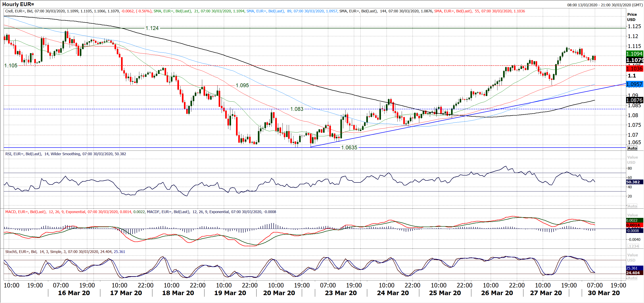Click the 1.083 support level label
Viewport: 644px width, 303px height.
tap(296, 109)
